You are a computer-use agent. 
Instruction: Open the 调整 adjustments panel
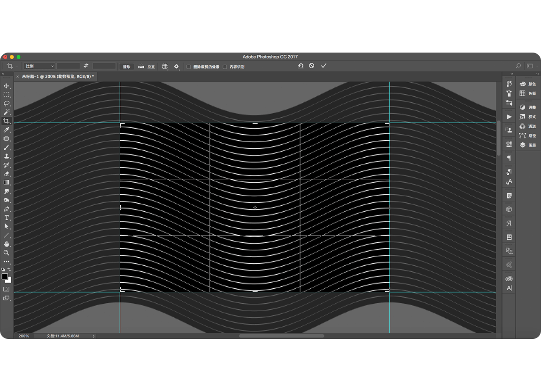point(528,107)
